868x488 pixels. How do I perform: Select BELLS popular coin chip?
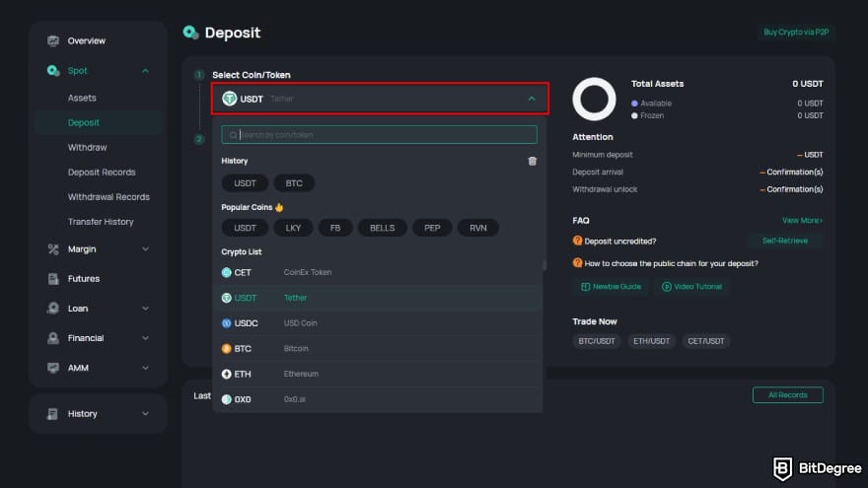point(383,228)
